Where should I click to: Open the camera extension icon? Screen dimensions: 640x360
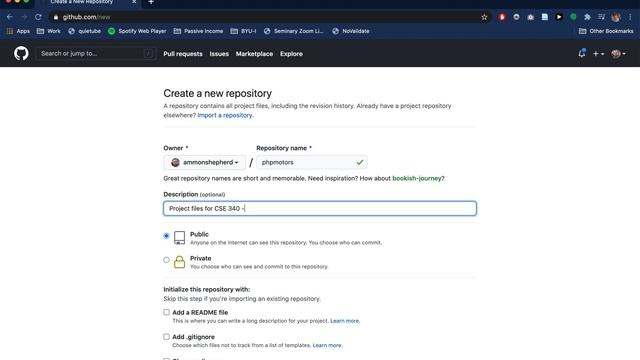531,17
